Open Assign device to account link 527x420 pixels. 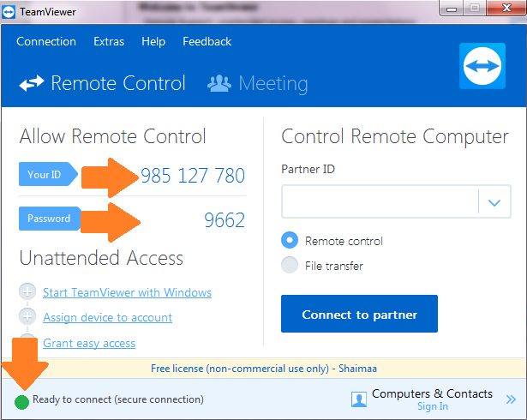click(108, 317)
